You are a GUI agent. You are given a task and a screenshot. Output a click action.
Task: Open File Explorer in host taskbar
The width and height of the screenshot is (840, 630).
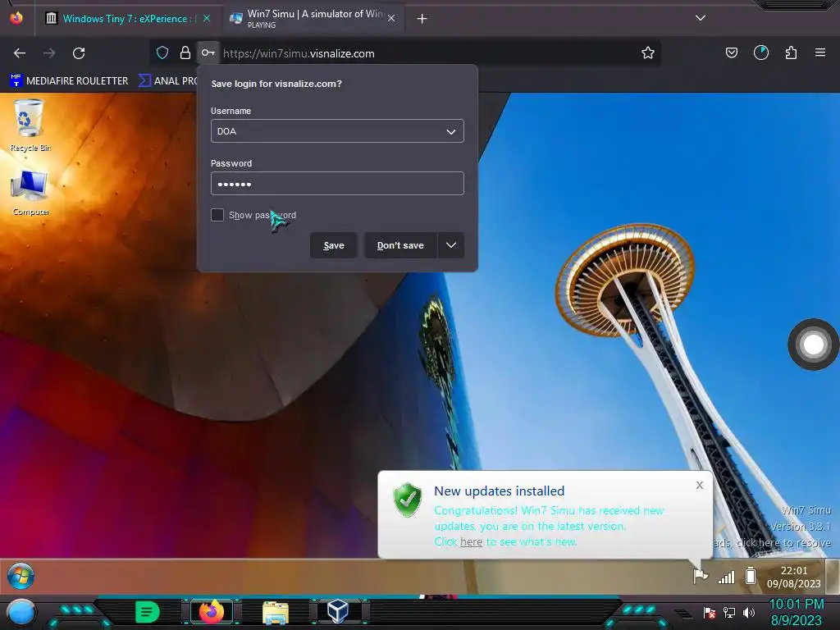[x=276, y=612]
